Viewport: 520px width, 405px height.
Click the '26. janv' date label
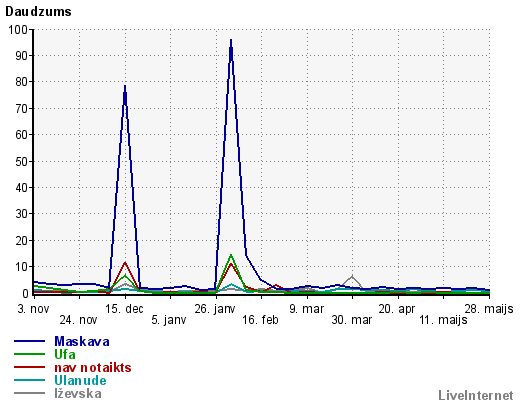coord(215,309)
